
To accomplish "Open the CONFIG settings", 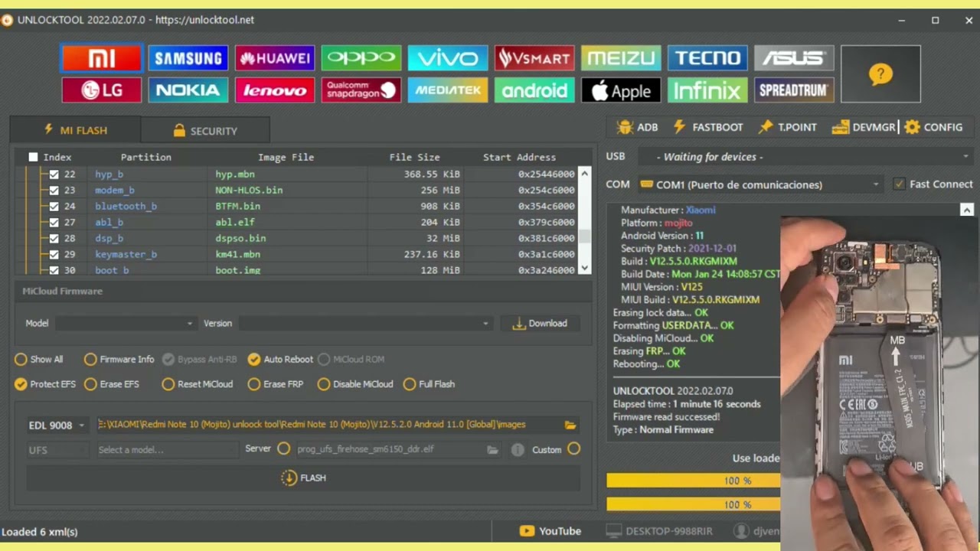I will click(933, 127).
